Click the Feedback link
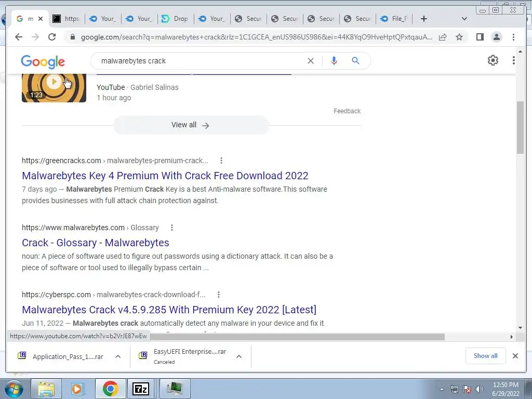This screenshot has width=532, height=399. point(347,111)
